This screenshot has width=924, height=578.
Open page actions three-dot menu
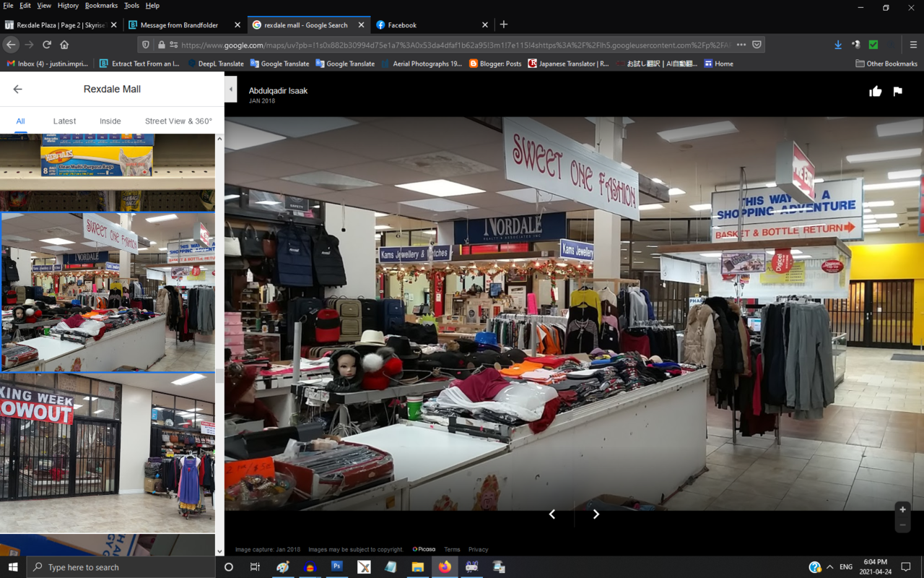click(x=741, y=45)
